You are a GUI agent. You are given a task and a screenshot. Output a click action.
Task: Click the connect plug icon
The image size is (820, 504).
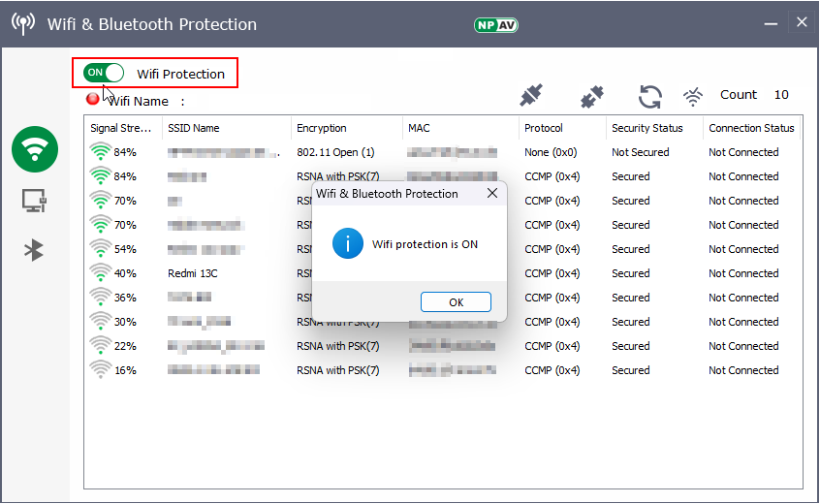pos(531,96)
